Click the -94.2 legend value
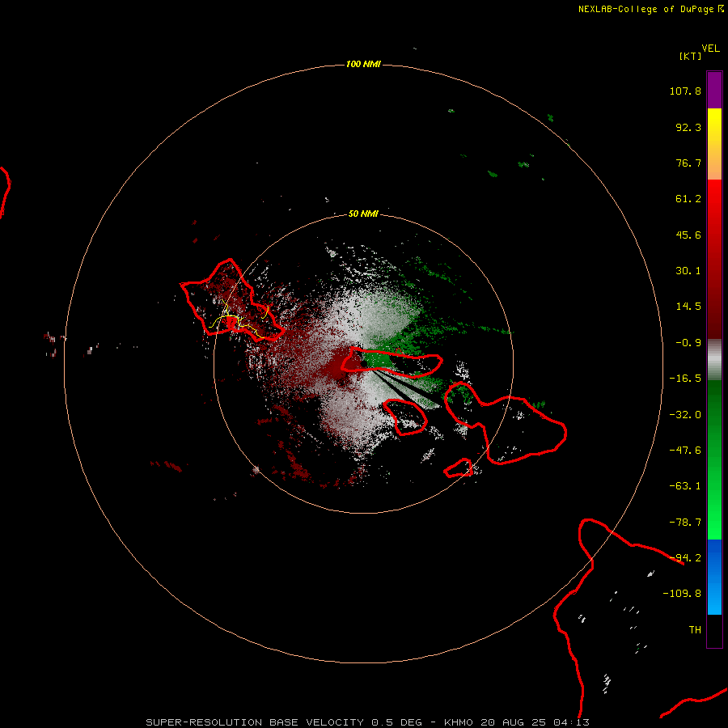The width and height of the screenshot is (728, 728). click(685, 558)
